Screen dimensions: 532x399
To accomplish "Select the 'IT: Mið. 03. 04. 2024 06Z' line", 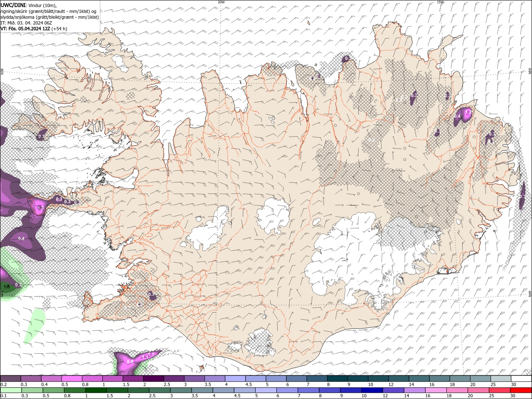I will click(x=25, y=23).
